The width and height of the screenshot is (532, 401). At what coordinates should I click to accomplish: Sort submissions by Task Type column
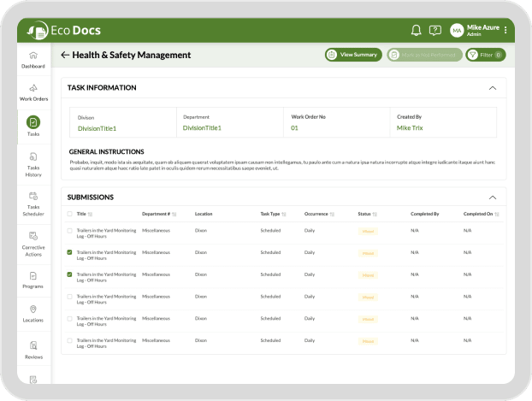[x=284, y=214]
